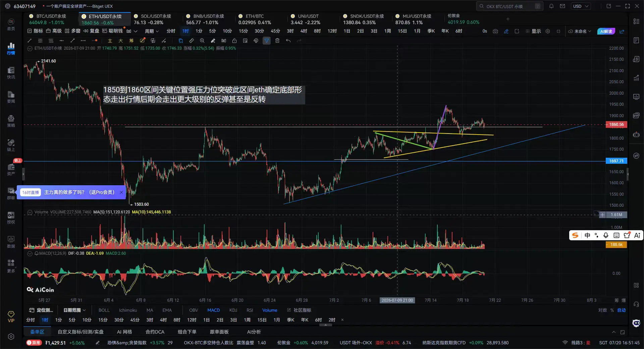The width and height of the screenshot is (644, 349).
Task: Lock drawings with the padlock icon
Action: point(234,41)
